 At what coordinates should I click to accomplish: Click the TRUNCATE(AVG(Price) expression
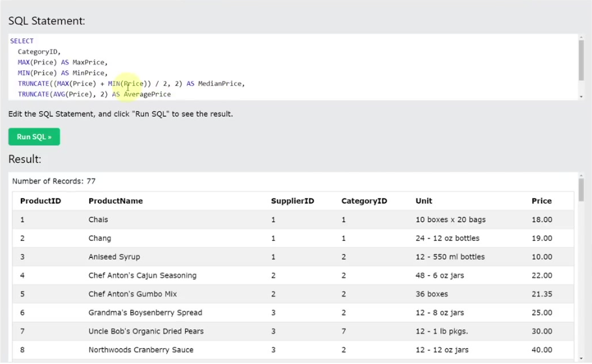tap(55, 94)
